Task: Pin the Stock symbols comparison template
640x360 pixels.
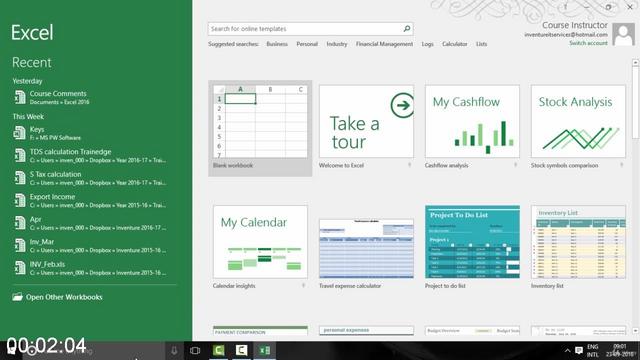Action: click(x=622, y=165)
